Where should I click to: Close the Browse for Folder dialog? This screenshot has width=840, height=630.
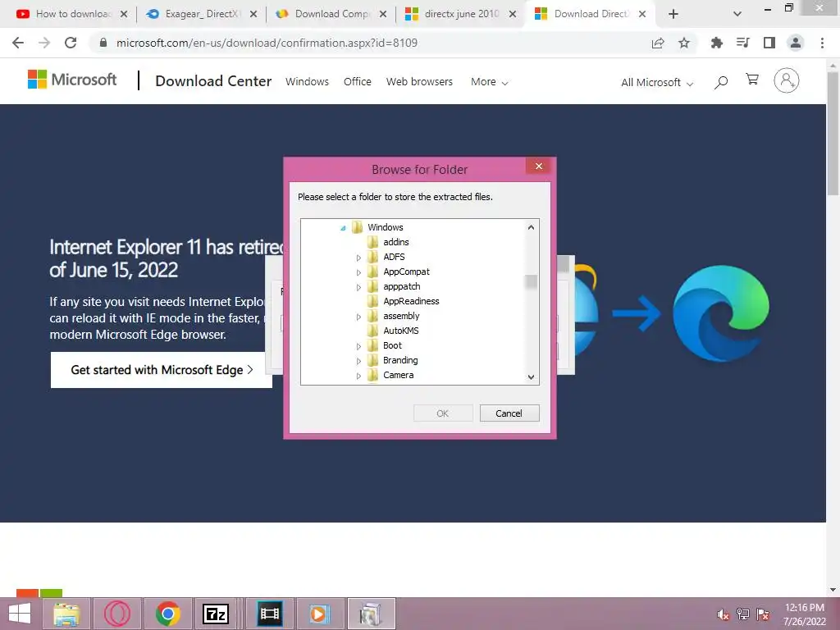pyautogui.click(x=539, y=166)
